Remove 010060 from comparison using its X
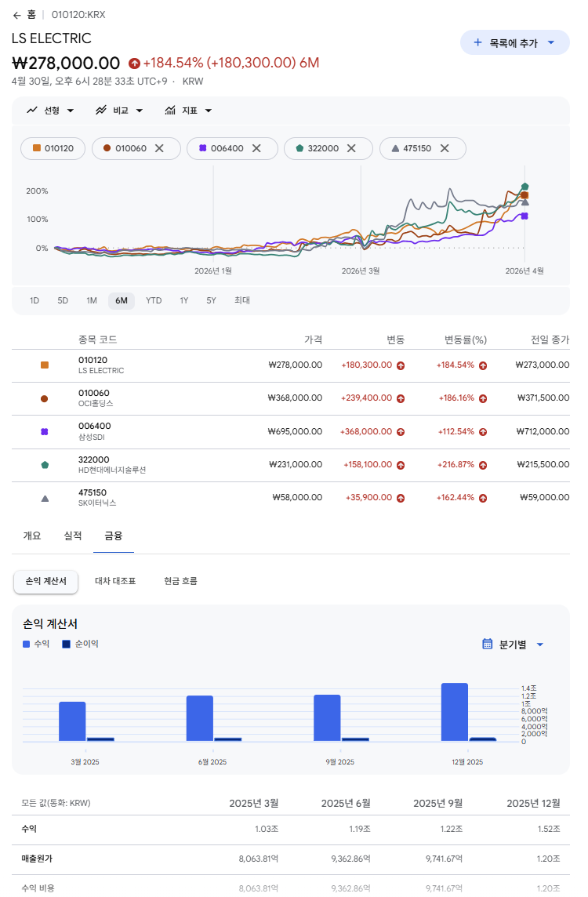This screenshot has height=897, width=588. coord(159,148)
